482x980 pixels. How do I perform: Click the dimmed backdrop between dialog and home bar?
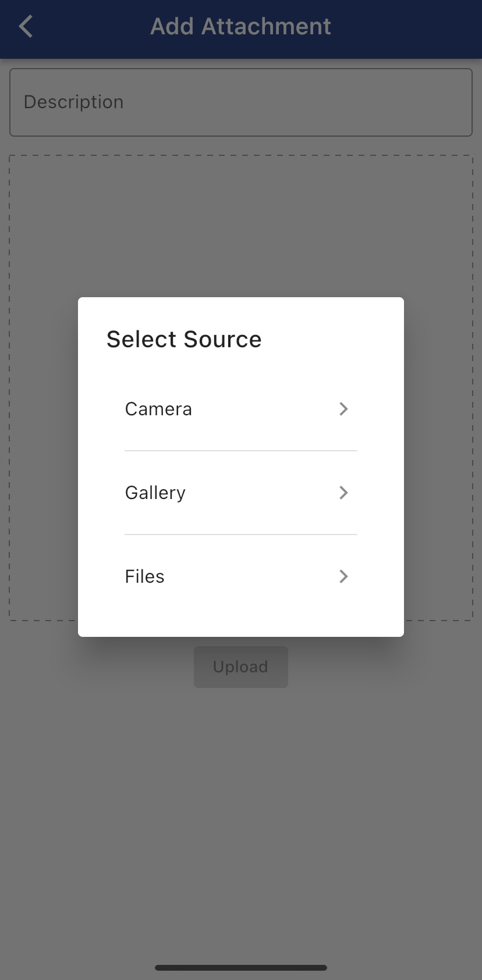pos(241,843)
